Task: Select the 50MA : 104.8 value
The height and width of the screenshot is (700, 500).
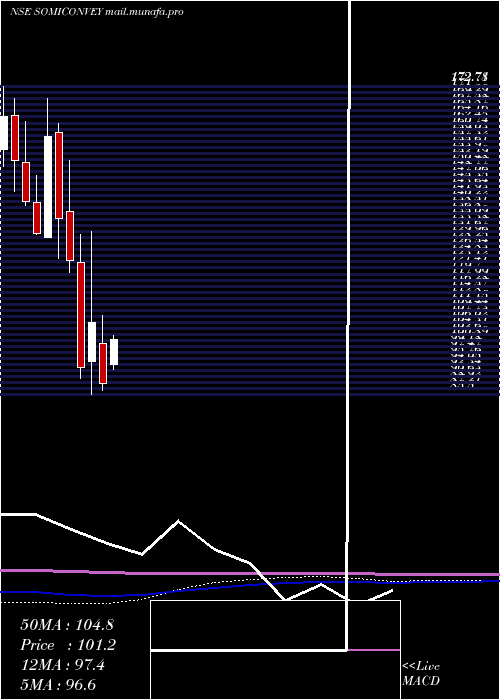Action: [65, 625]
